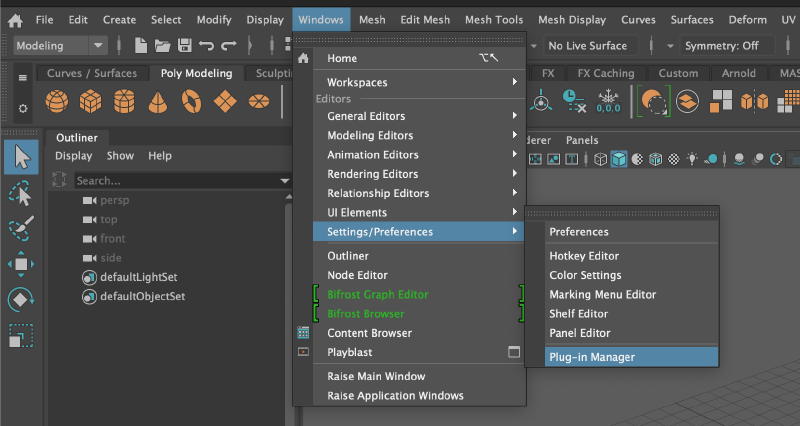This screenshot has height=426, width=800.
Task: Toggle textured checker display button
Action: (674, 159)
